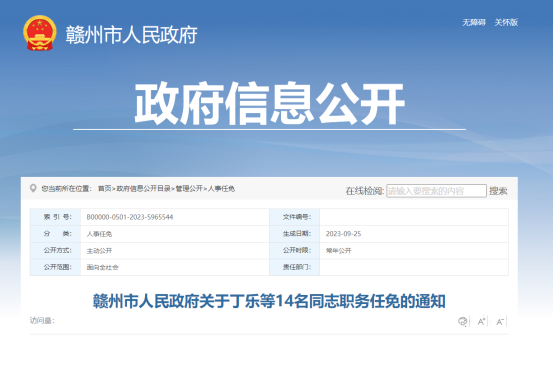Go to 首页 in the breadcrumb
The width and height of the screenshot is (554, 390).
coord(104,189)
